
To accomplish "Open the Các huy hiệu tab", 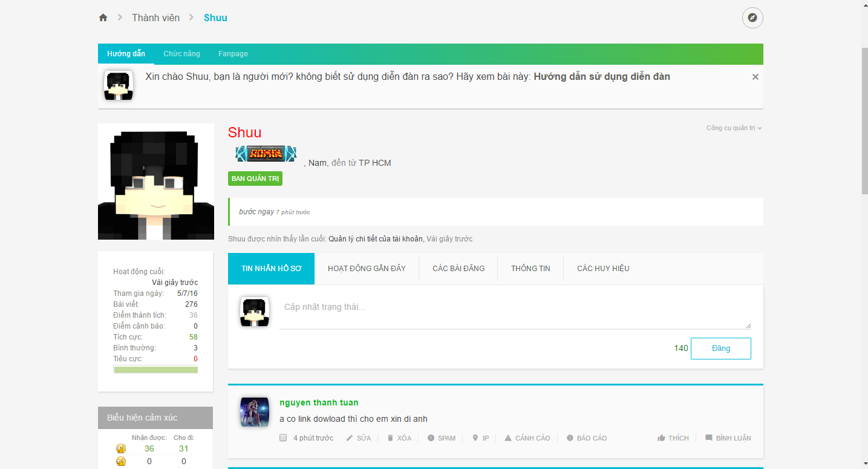I will 603,269.
